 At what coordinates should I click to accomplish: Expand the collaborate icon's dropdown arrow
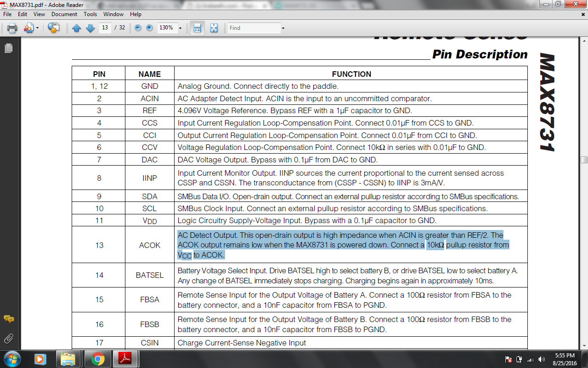point(38,28)
